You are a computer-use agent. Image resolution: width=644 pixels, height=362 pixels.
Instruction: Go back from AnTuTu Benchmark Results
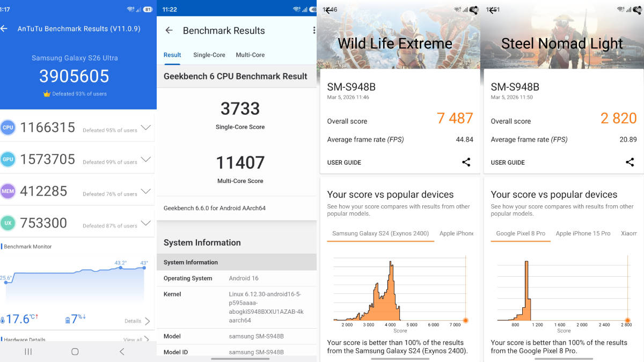pyautogui.click(x=4, y=28)
